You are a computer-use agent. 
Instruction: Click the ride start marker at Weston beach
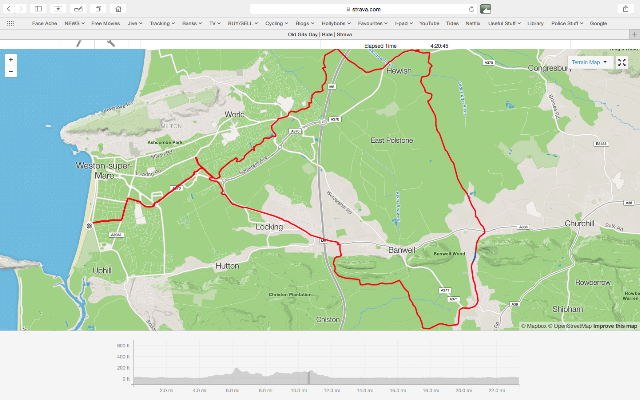(89, 226)
